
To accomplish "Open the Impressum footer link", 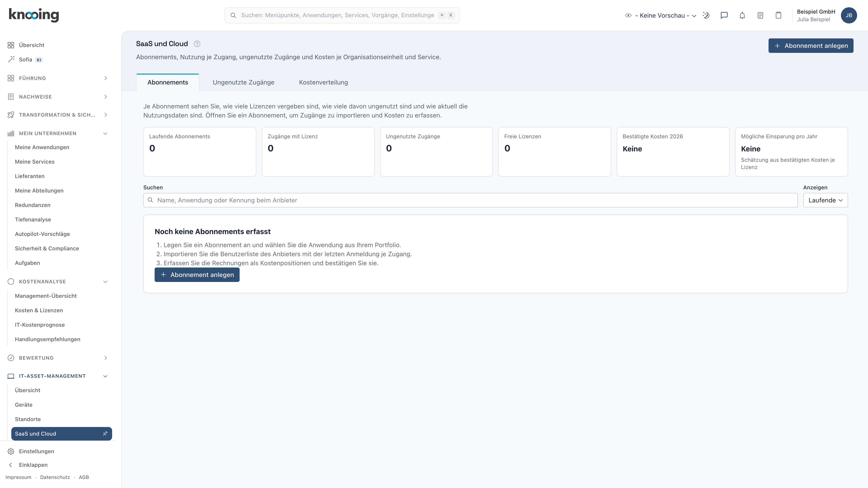I will [18, 477].
